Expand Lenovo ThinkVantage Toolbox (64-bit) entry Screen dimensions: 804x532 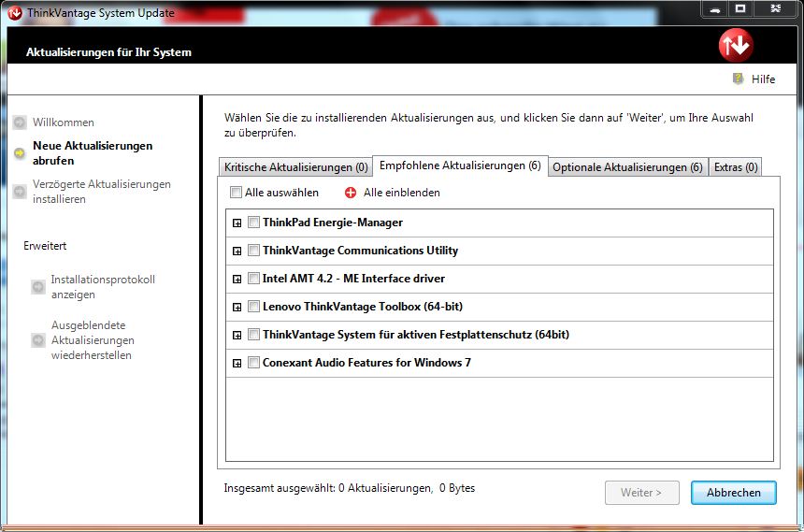point(237,308)
